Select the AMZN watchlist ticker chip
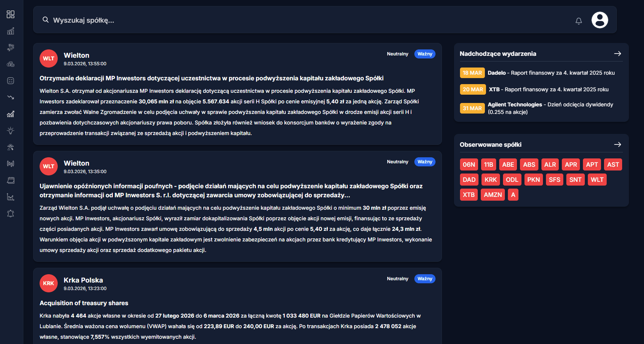The width and height of the screenshot is (644, 344). coord(492,195)
